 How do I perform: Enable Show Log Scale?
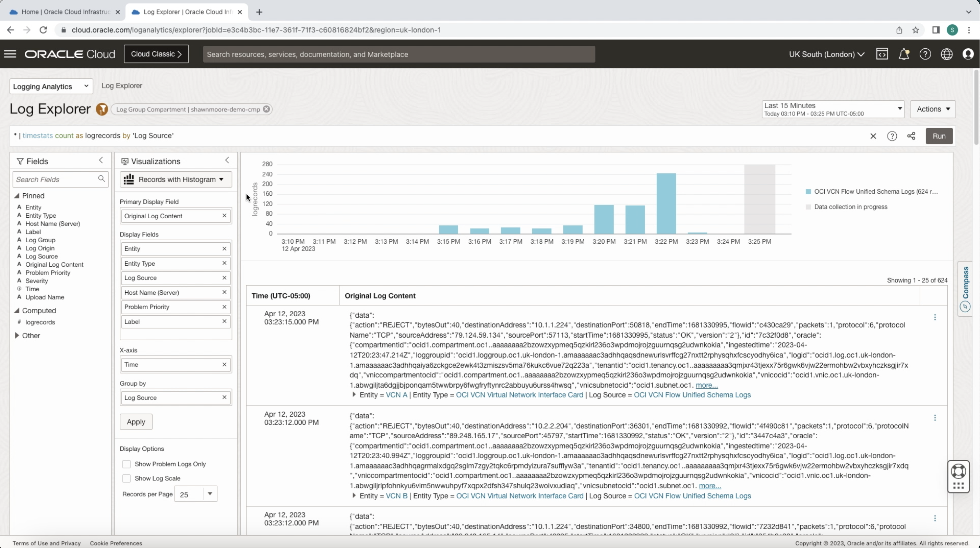click(x=126, y=478)
